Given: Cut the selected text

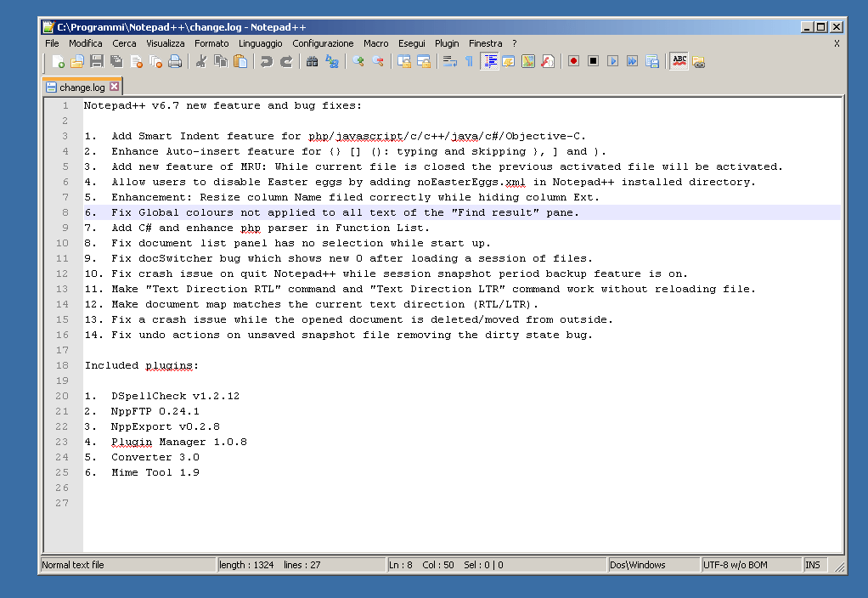Looking at the screenshot, I should [x=202, y=60].
